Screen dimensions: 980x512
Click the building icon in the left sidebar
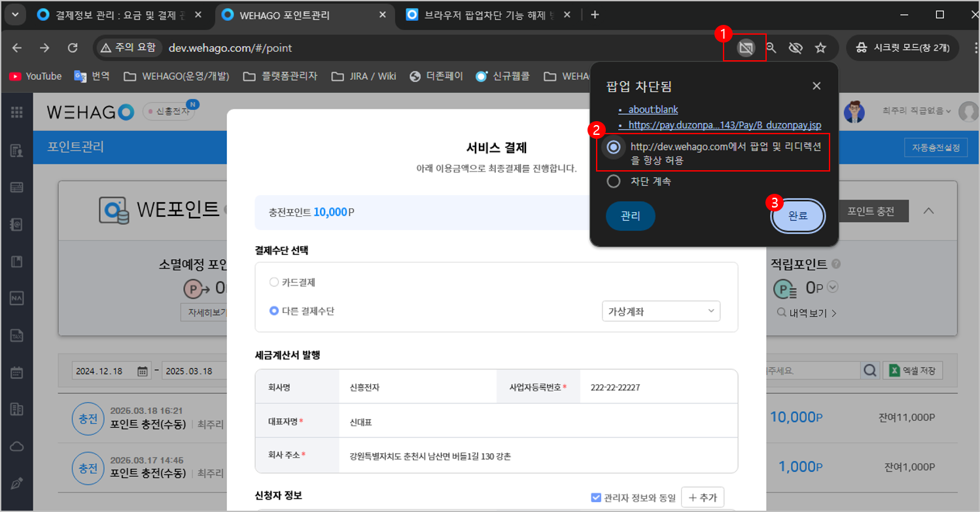click(17, 409)
